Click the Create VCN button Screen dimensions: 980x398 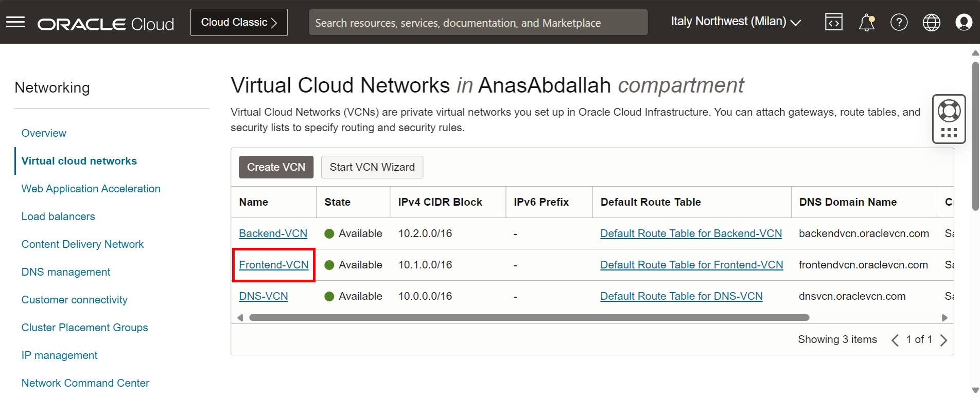tap(276, 167)
